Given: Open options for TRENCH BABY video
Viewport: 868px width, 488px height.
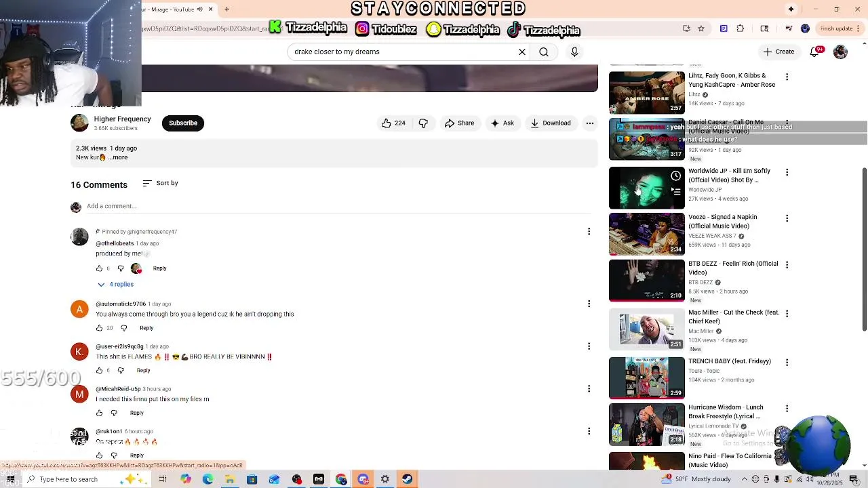Looking at the screenshot, I should 787,363.
